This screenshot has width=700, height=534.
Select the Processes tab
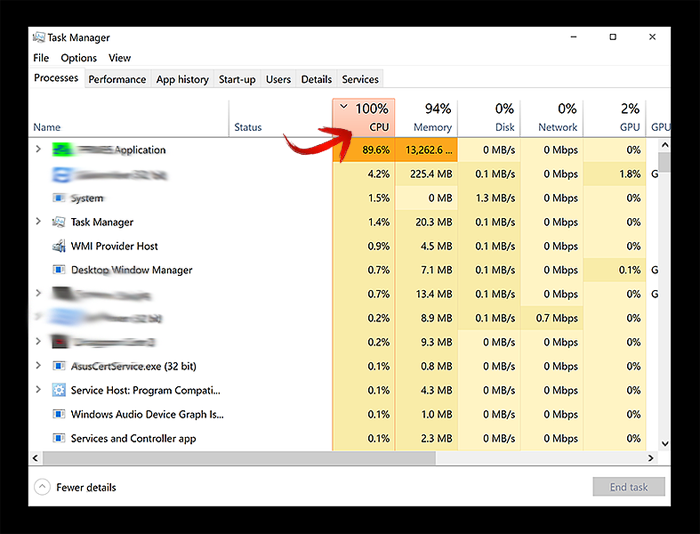click(x=56, y=78)
